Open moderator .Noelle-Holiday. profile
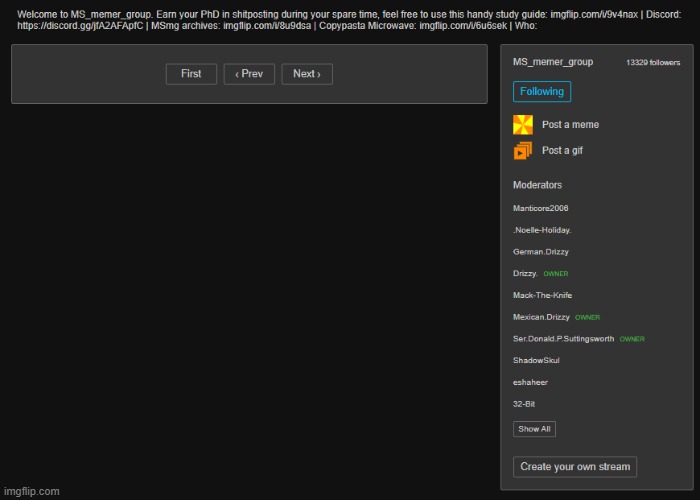The height and width of the screenshot is (500, 700). click(x=542, y=230)
